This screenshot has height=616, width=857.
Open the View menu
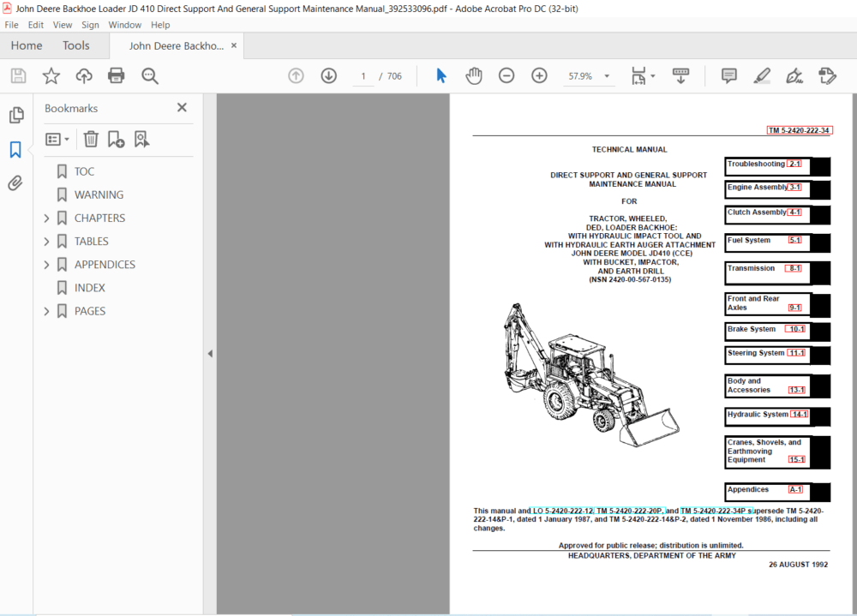click(63, 25)
